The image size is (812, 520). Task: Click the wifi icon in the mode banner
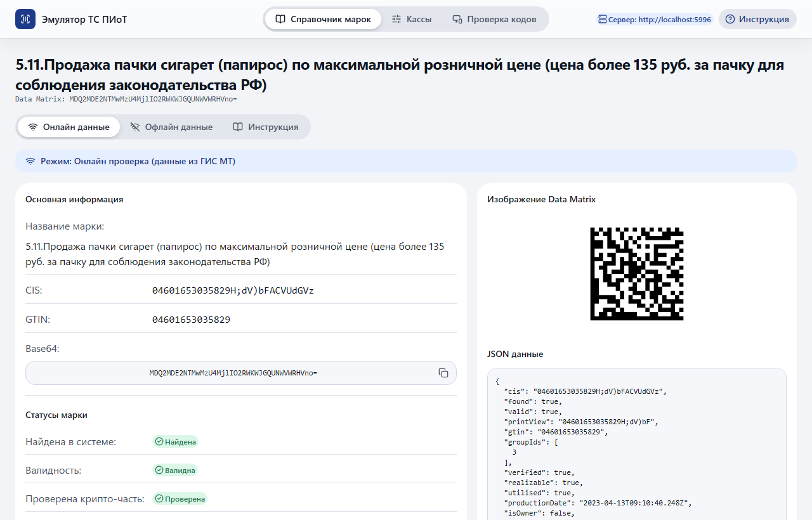click(30, 161)
